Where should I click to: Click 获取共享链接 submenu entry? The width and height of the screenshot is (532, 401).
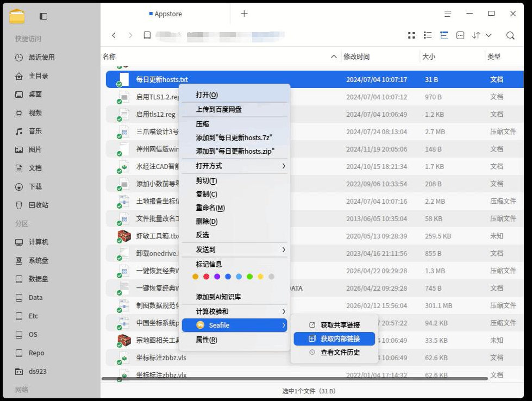(x=334, y=325)
